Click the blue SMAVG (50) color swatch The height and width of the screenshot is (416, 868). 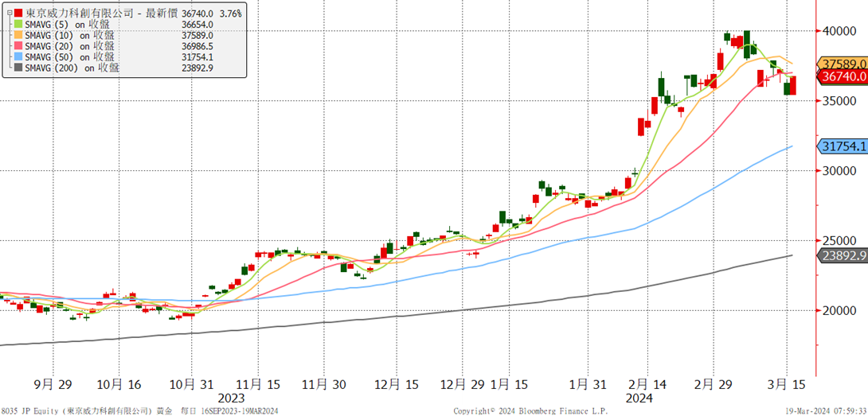pyautogui.click(x=19, y=57)
